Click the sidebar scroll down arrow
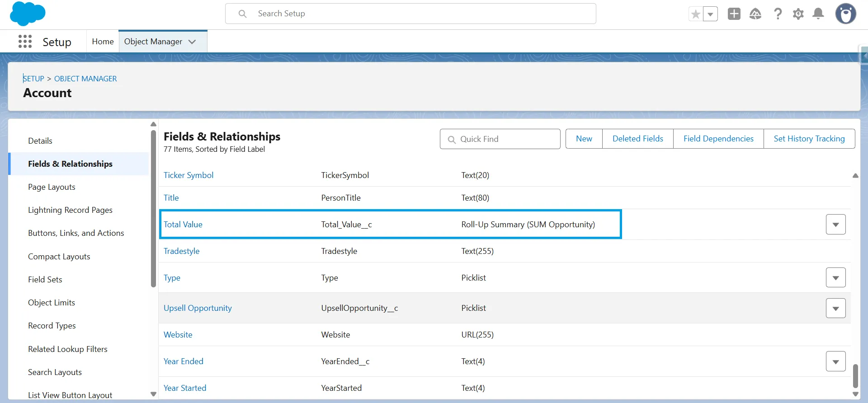This screenshot has width=868, height=403. [153, 394]
